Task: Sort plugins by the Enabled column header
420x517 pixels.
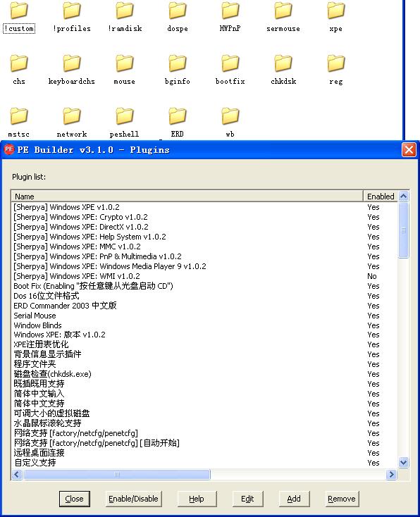Action: coord(381,197)
